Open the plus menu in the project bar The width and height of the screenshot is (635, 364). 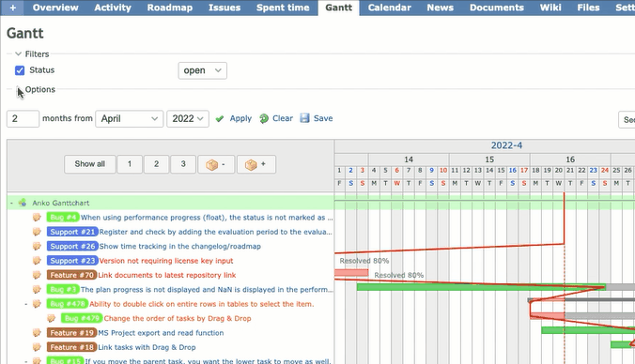coord(12,8)
